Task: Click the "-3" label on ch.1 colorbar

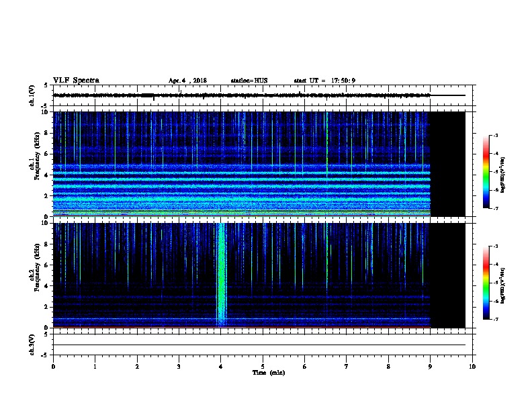Action: coord(495,135)
